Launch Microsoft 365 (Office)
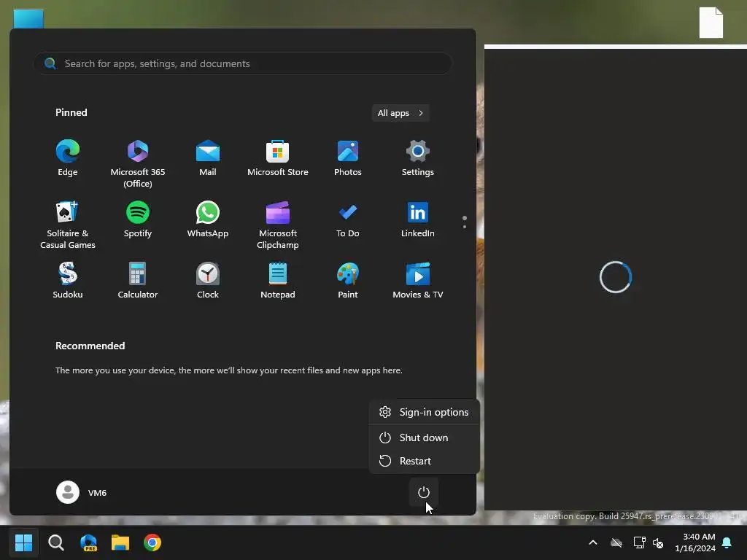Image resolution: width=747 pixels, height=560 pixels. (x=138, y=163)
